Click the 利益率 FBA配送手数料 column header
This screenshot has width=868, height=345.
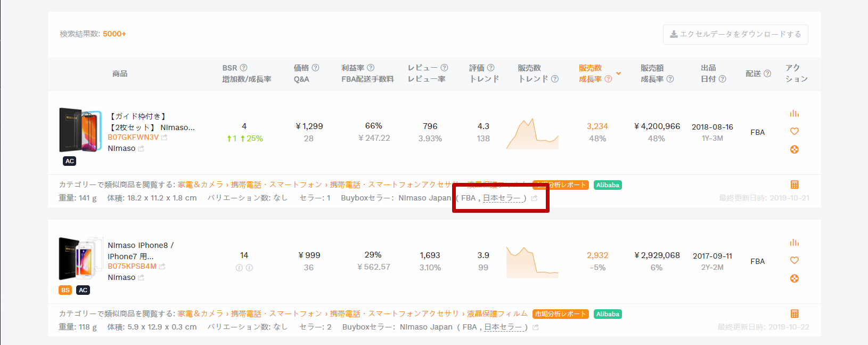click(x=367, y=74)
